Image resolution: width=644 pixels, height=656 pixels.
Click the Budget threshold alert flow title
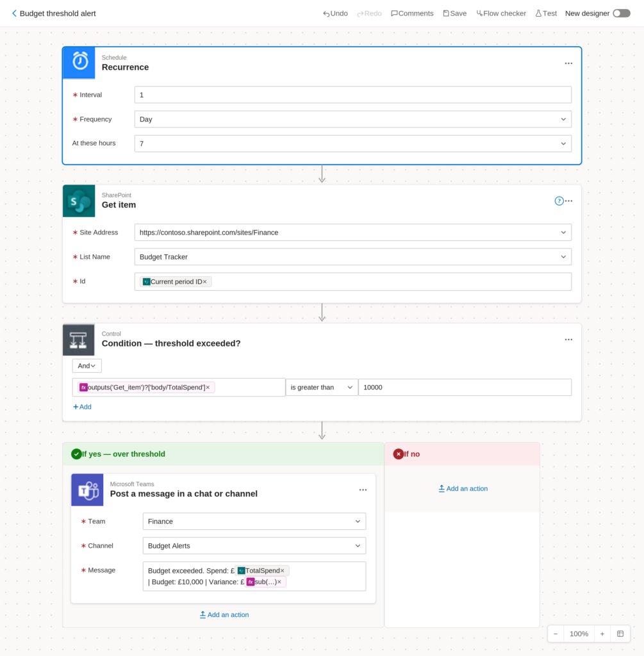pos(58,13)
